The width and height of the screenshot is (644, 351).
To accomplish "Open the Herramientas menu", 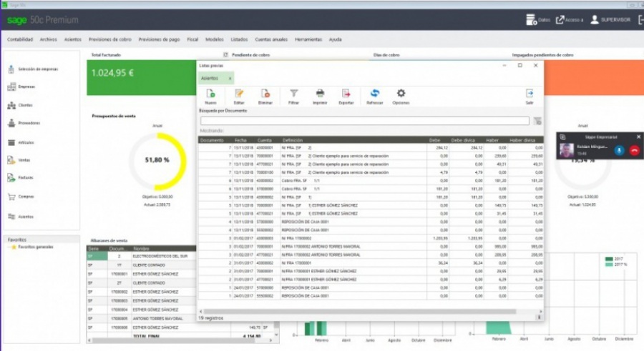I will click(308, 39).
